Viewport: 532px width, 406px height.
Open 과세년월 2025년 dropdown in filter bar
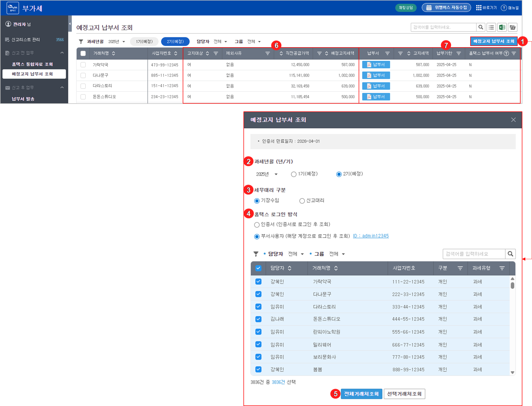(x=117, y=41)
